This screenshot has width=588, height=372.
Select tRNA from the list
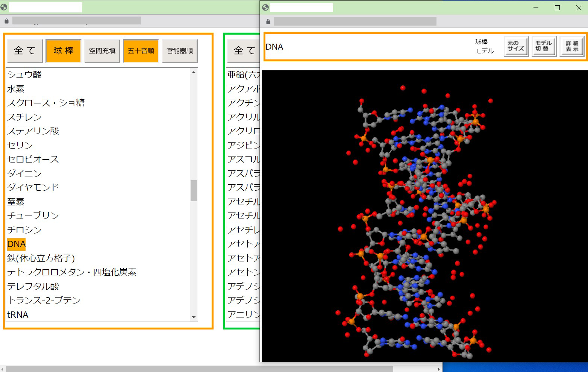point(18,314)
